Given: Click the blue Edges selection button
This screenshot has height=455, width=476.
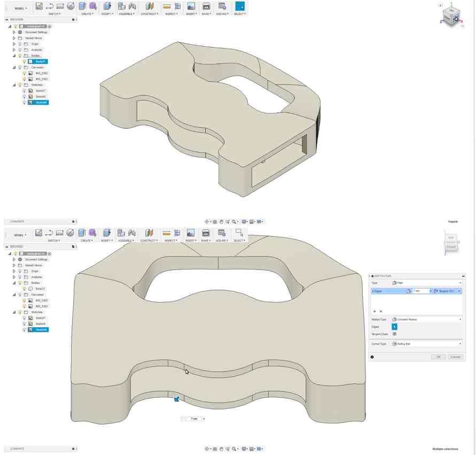Looking at the screenshot, I should pos(394,327).
